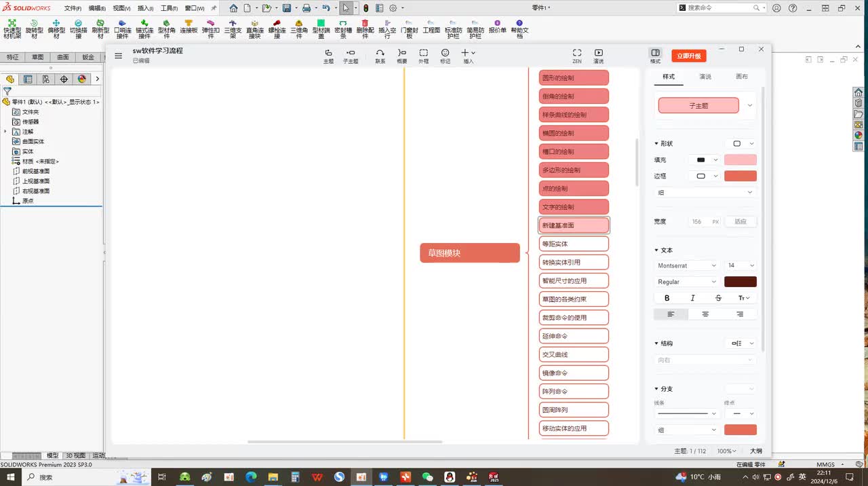
Task: Open the 结构 structure dropdown
Action: (x=741, y=343)
